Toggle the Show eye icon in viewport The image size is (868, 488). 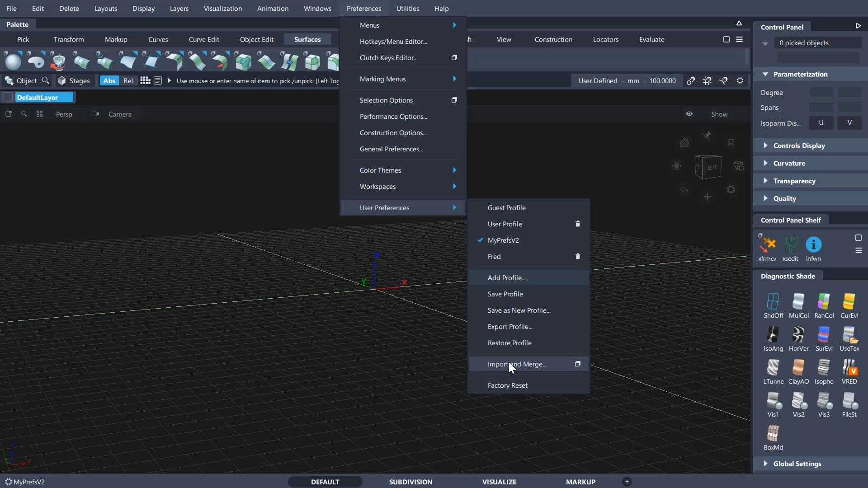(x=689, y=114)
